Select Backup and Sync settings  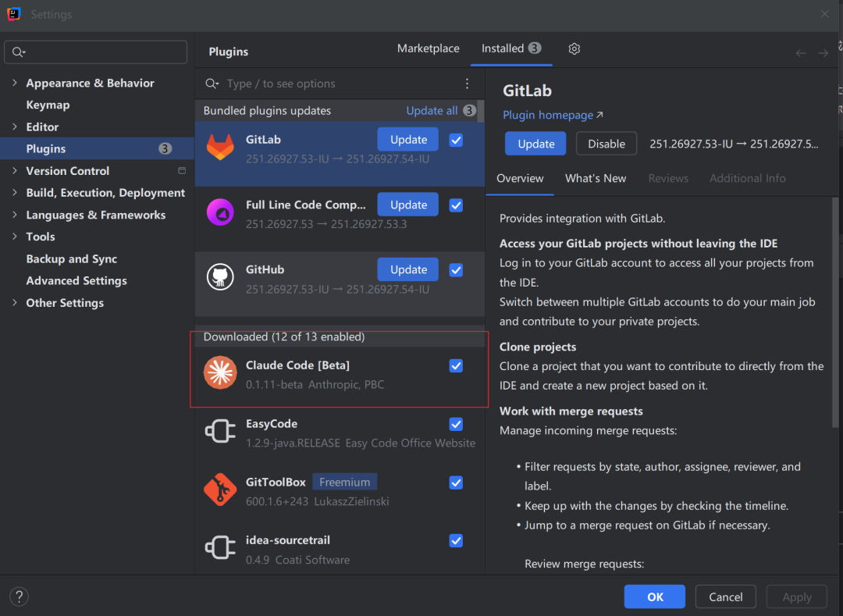[72, 258]
